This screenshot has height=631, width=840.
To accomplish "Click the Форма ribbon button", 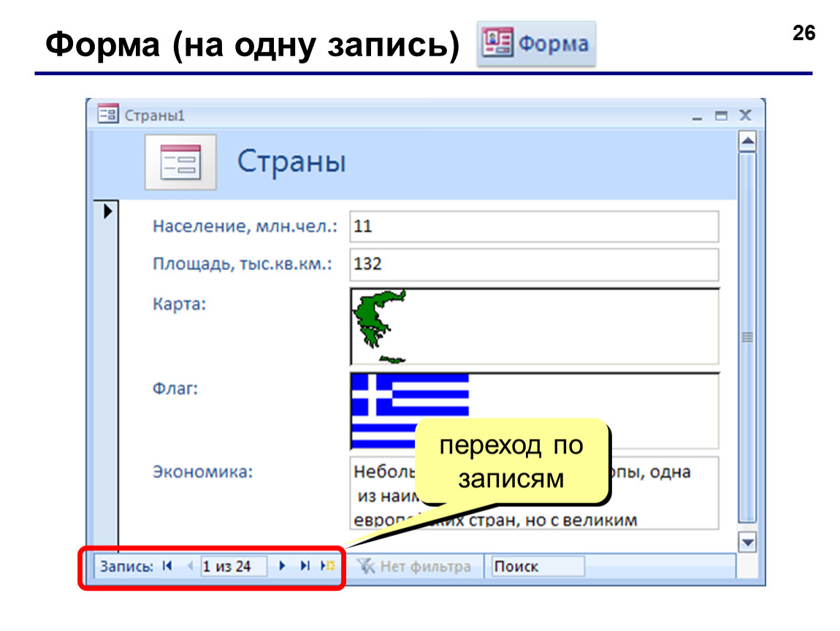I will coord(536,43).
